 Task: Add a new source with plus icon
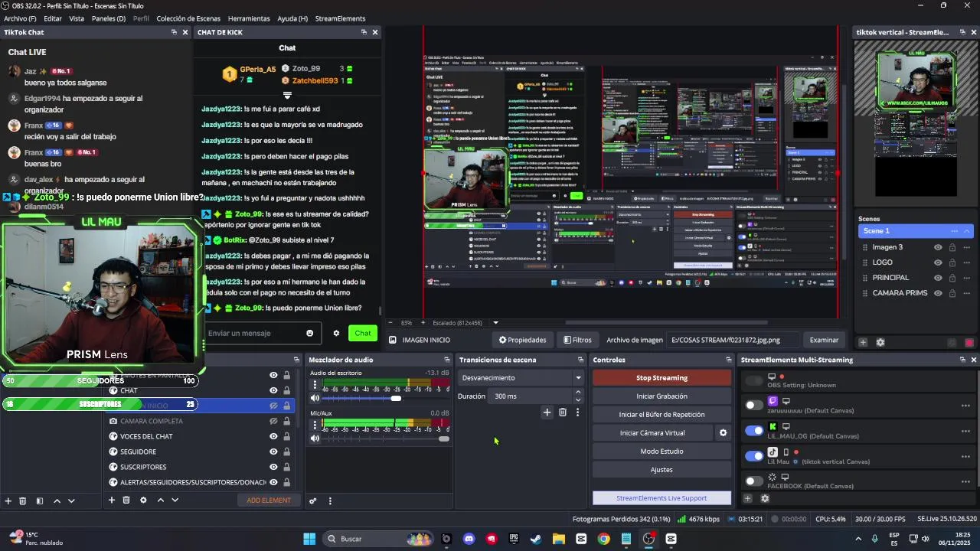point(111,500)
